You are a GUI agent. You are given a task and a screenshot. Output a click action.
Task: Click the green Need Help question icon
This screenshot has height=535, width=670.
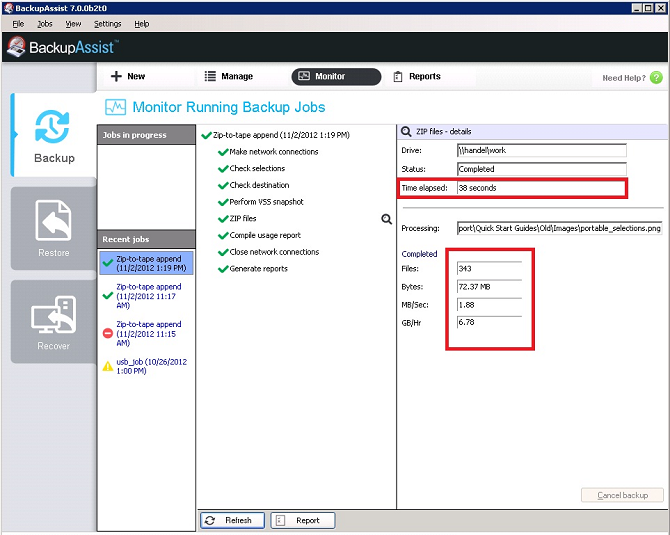pyautogui.click(x=656, y=77)
